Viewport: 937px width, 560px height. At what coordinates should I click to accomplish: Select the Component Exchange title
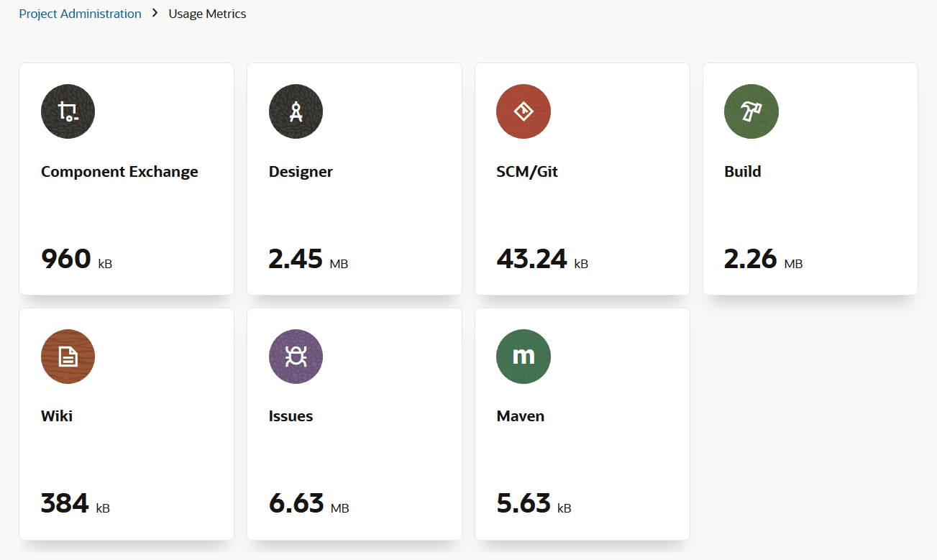coord(119,172)
